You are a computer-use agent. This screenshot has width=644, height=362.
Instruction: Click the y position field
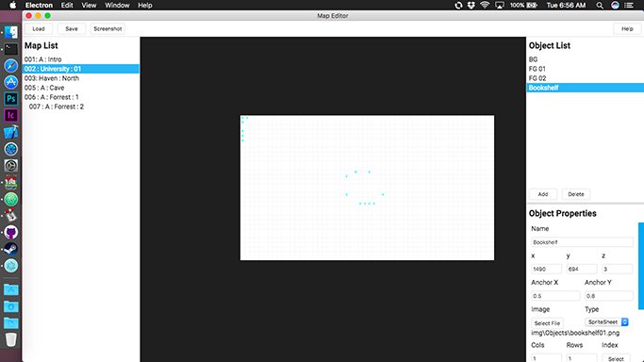pyautogui.click(x=582, y=270)
